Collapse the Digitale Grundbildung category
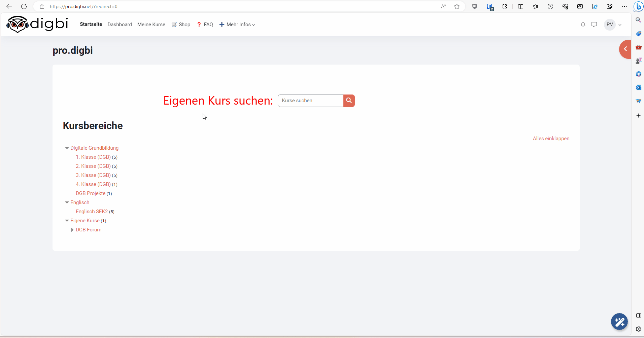 tap(67, 148)
